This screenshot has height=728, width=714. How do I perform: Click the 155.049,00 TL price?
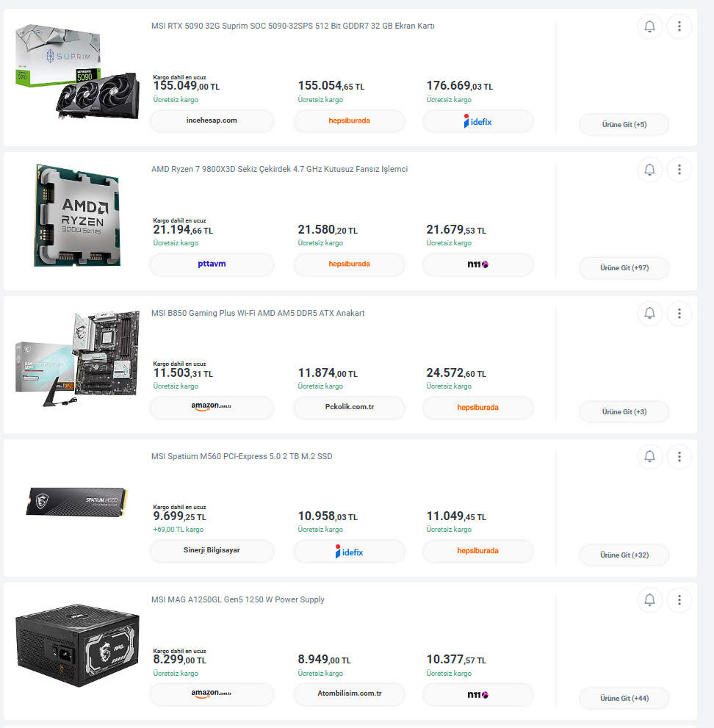[x=187, y=86]
